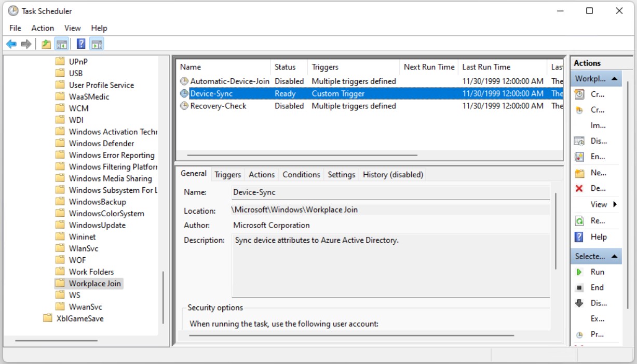Open Display All Running Tasks action
Image resolution: width=637 pixels, height=364 pixels.
click(x=599, y=141)
